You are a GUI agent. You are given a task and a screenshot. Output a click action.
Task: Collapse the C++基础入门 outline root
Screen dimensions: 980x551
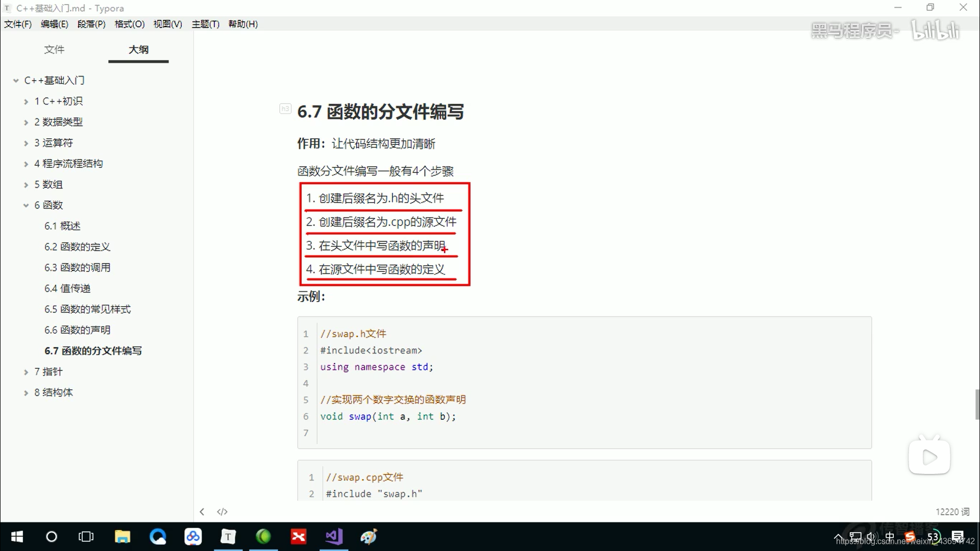coord(16,81)
